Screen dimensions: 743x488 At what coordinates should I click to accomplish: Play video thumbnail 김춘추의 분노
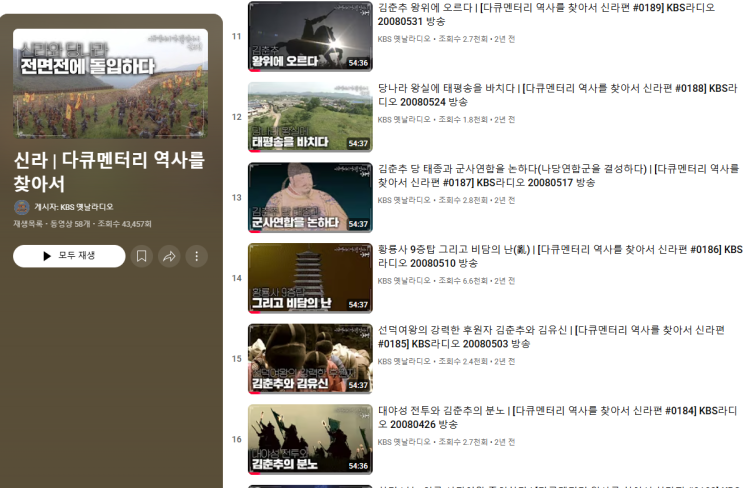310,439
